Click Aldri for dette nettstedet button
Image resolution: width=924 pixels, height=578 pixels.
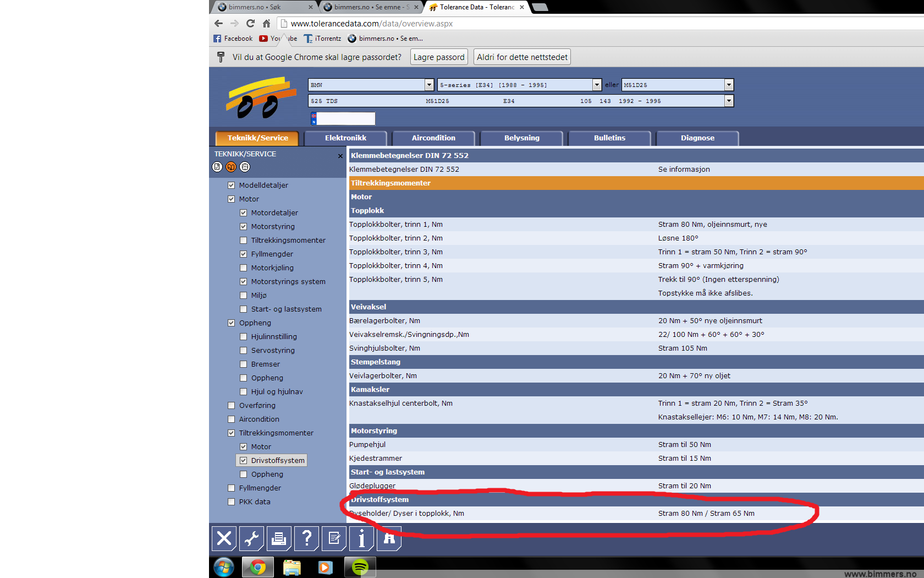click(x=522, y=57)
